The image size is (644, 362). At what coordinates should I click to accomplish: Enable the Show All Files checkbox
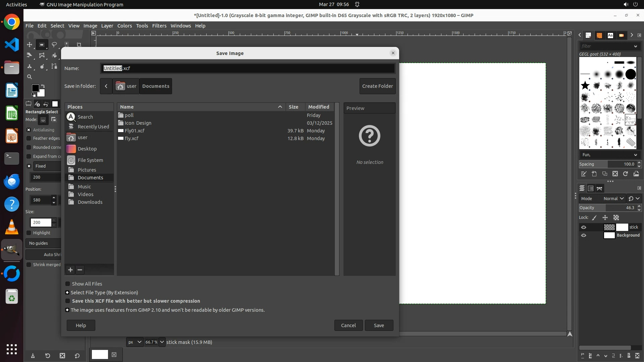point(68,284)
